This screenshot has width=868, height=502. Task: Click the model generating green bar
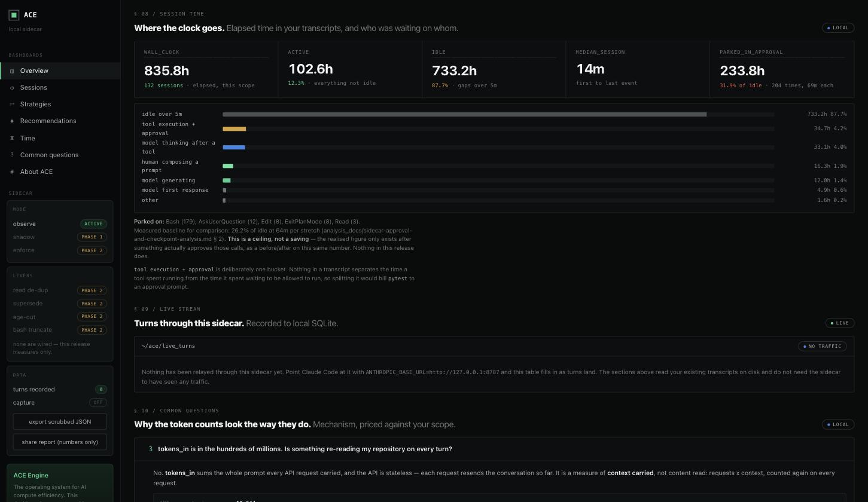point(226,180)
